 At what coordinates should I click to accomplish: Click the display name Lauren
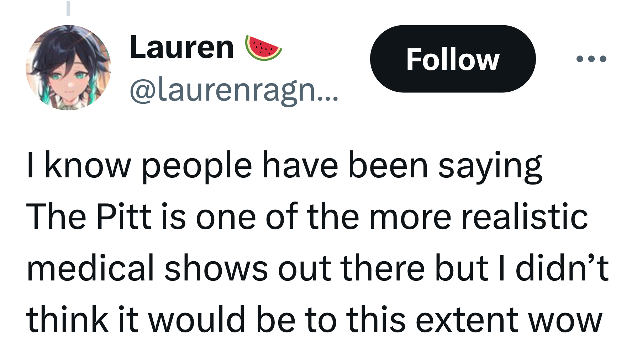182,47
